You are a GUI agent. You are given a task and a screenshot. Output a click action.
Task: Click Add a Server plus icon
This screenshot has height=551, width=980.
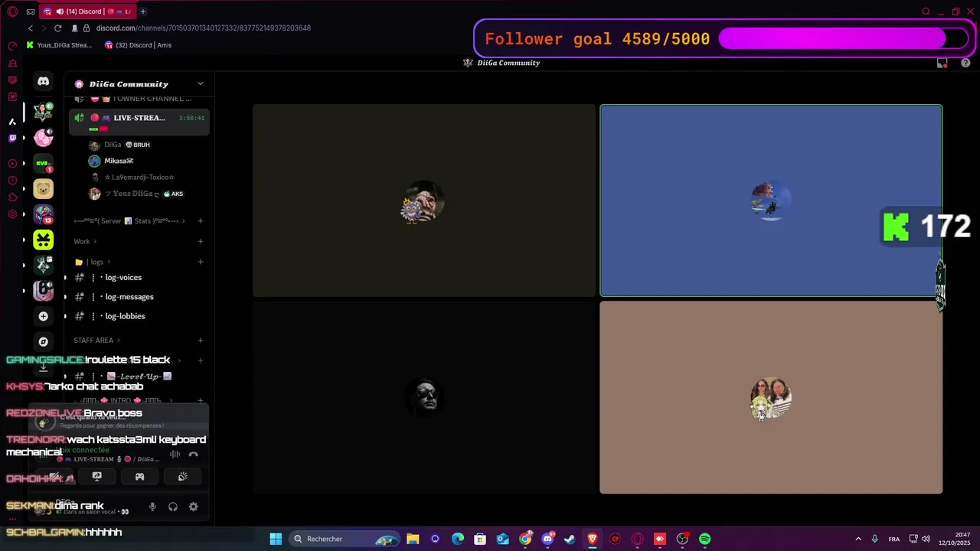click(44, 316)
